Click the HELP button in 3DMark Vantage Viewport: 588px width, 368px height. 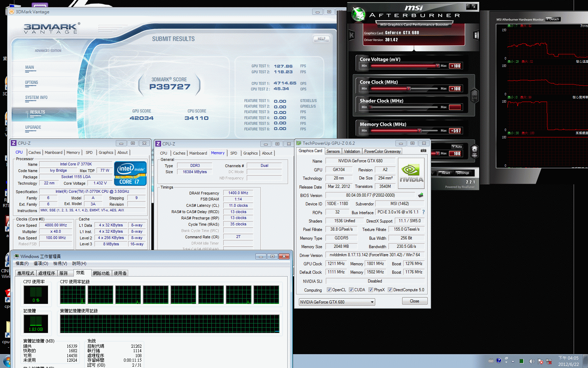pyautogui.click(x=321, y=39)
